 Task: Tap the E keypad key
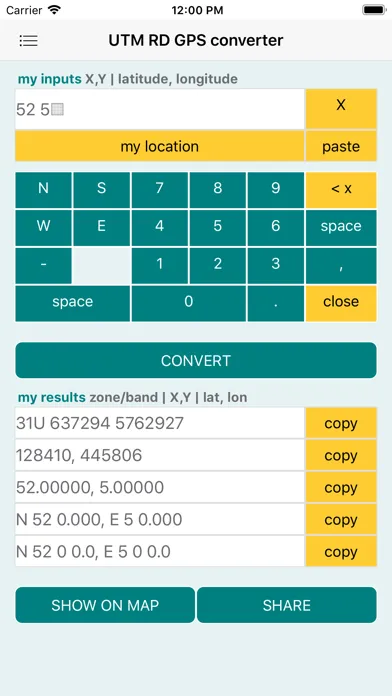coord(102,228)
